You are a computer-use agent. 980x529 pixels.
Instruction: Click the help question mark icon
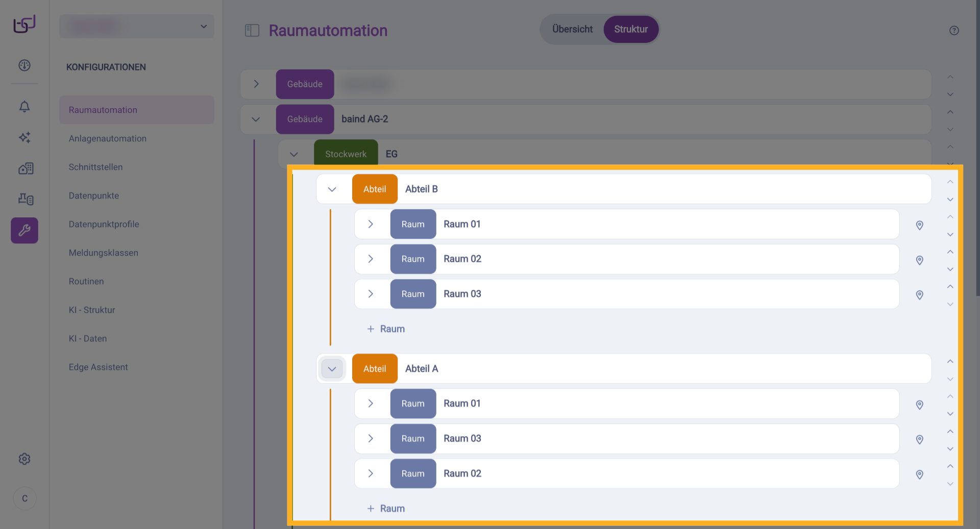954,31
